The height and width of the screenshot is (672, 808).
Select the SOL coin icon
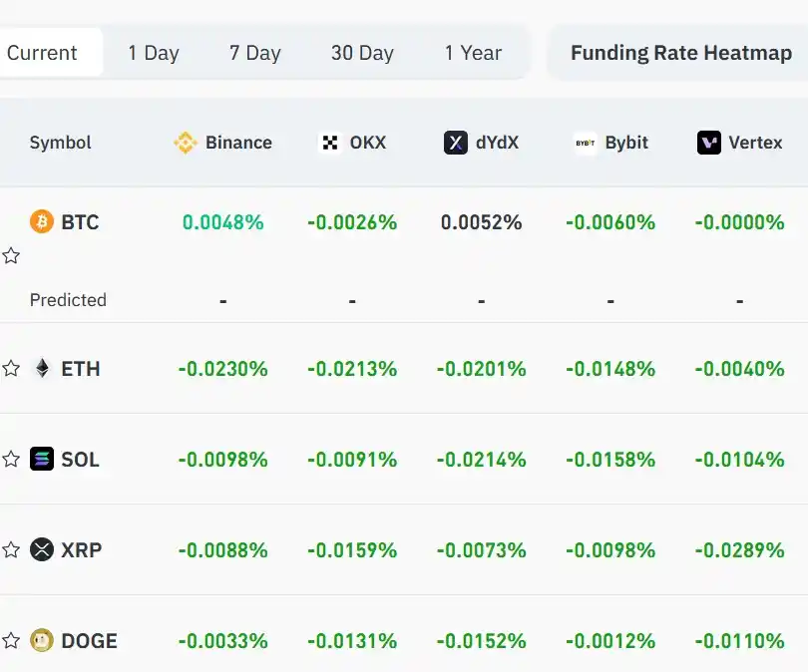pyautogui.click(x=40, y=460)
